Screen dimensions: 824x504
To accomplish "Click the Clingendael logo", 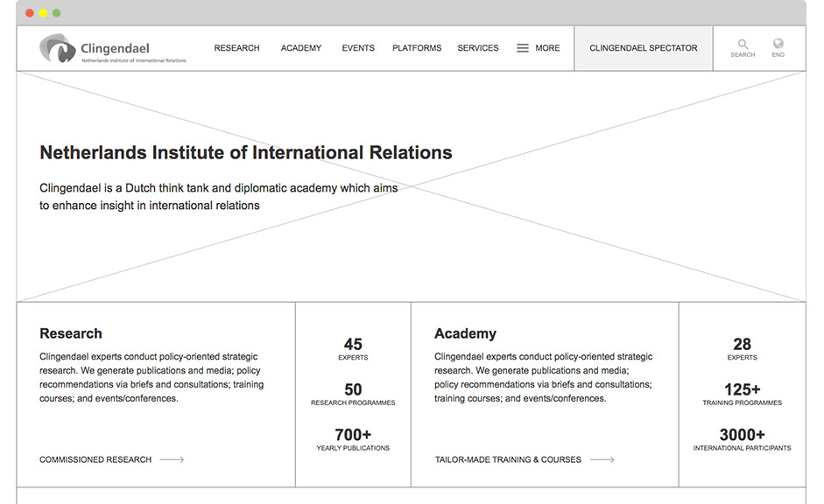I will tap(112, 48).
